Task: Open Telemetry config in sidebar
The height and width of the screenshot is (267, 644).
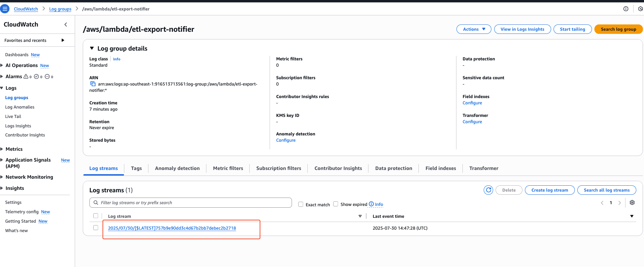Action: click(22, 212)
